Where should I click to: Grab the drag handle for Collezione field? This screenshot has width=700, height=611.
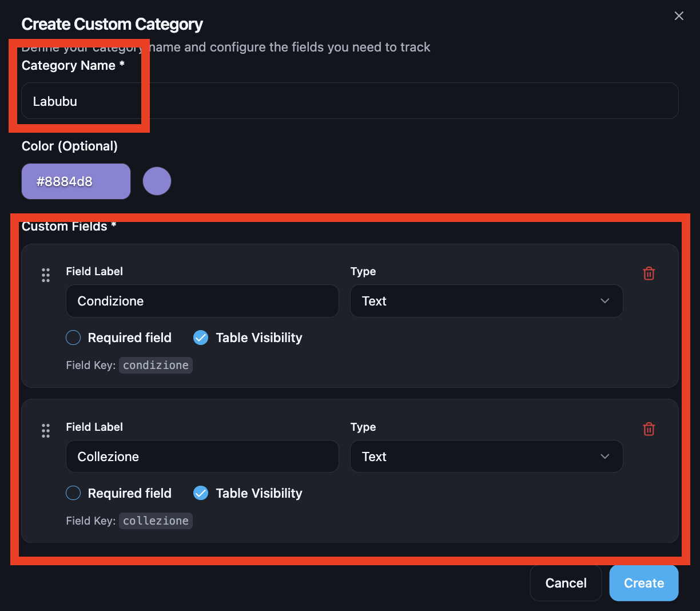pyautogui.click(x=46, y=431)
